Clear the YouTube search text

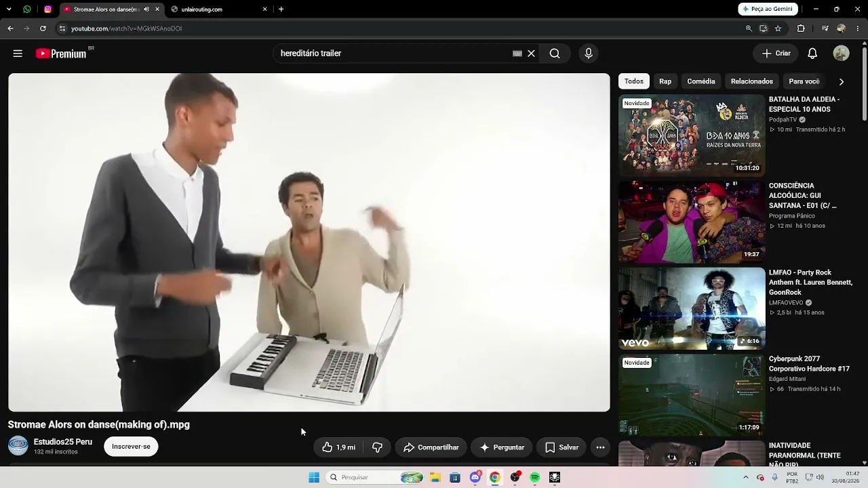point(532,54)
